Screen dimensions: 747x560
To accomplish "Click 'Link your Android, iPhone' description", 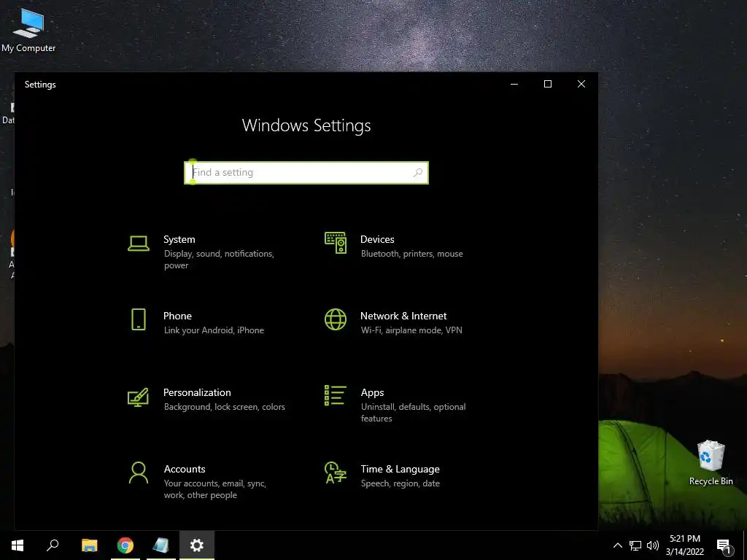I will tap(214, 330).
